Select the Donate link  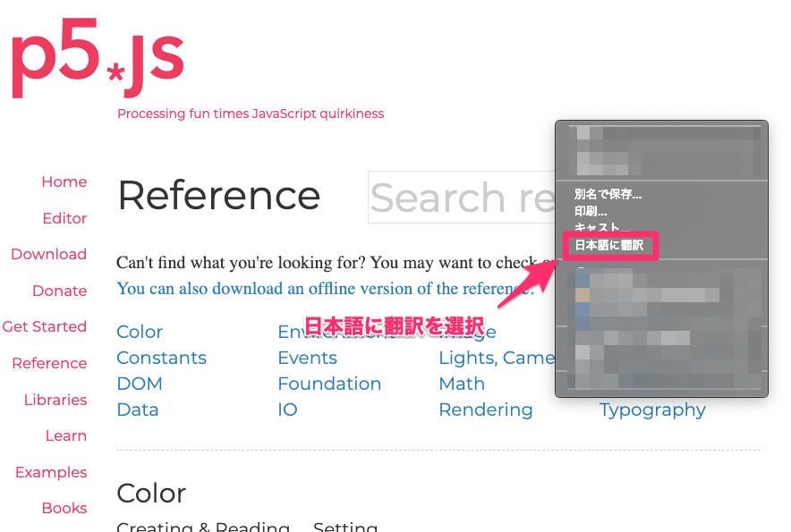point(59,291)
